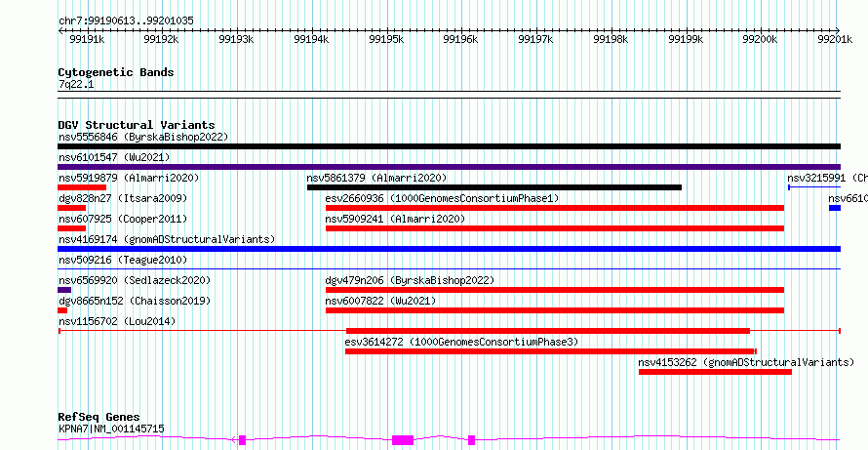Click the widest magenta KPNA7 exon block
Screen dimensions: 868x450
point(403,440)
